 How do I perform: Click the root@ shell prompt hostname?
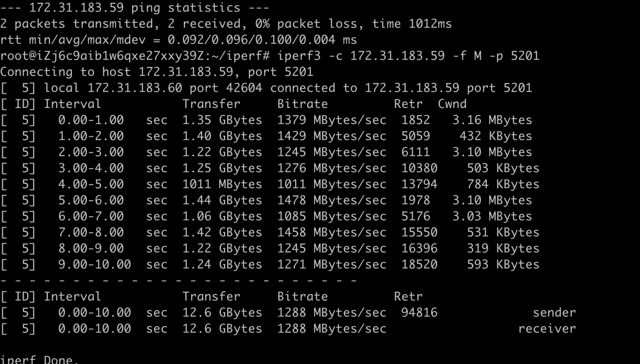point(134,56)
